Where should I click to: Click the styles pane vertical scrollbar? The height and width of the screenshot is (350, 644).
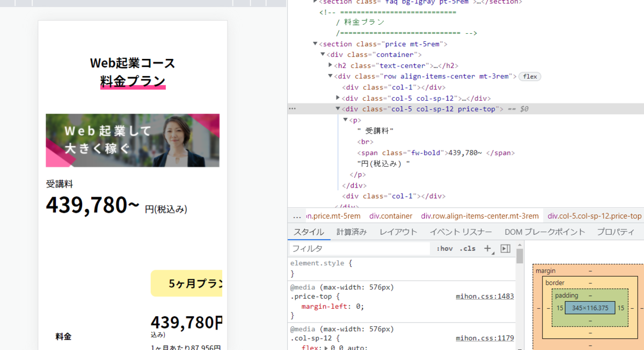point(519,256)
